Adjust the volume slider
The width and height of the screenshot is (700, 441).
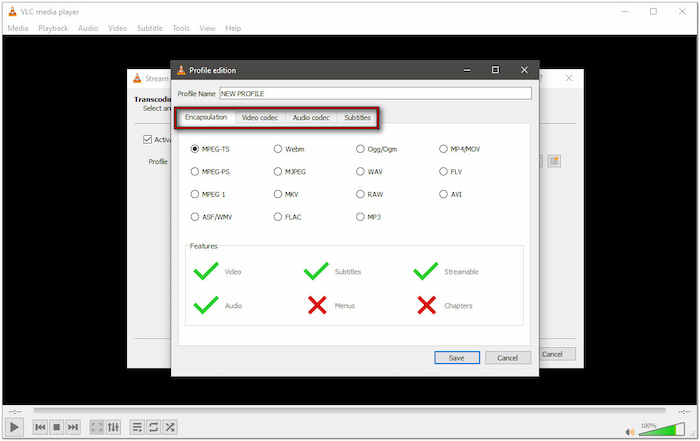point(662,430)
